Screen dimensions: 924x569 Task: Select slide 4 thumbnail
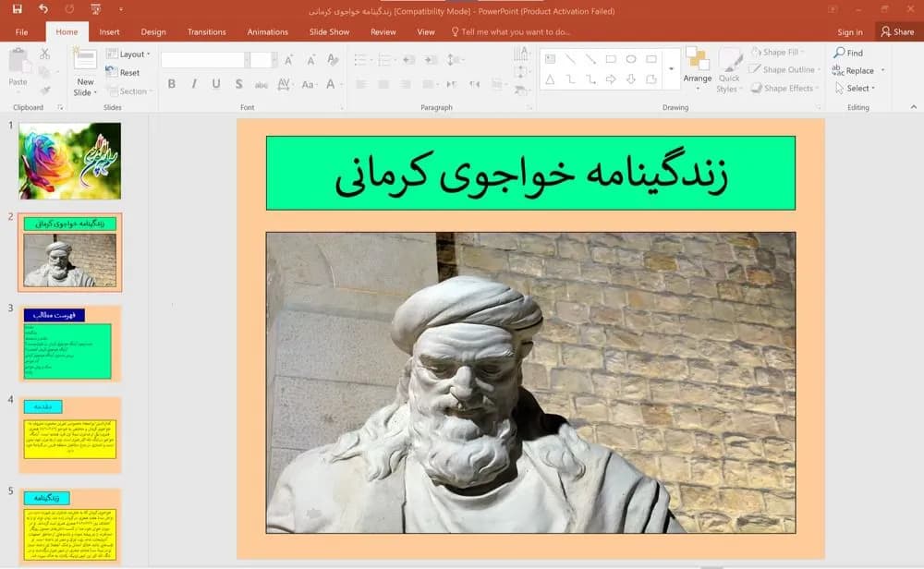pyautogui.click(x=69, y=435)
